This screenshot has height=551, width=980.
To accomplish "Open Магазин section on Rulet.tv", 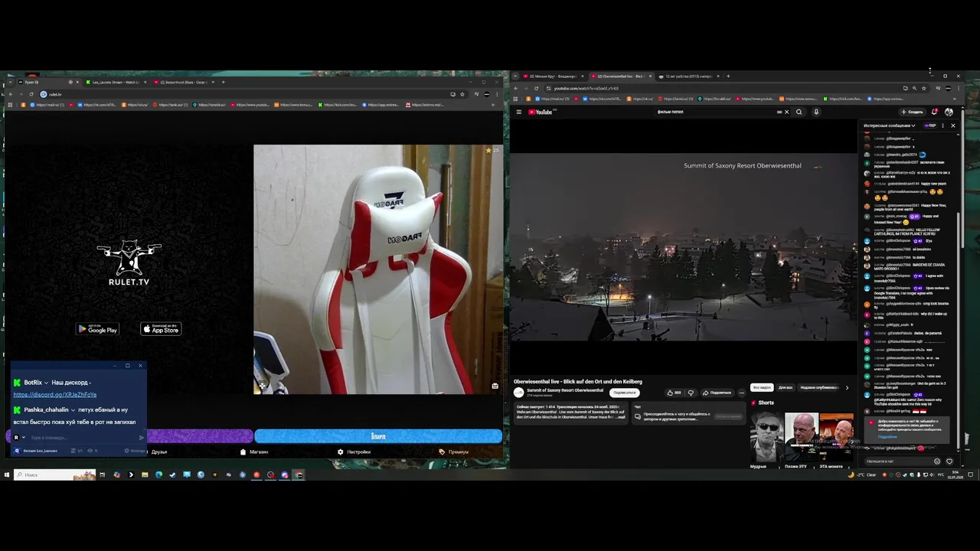I will tap(254, 452).
